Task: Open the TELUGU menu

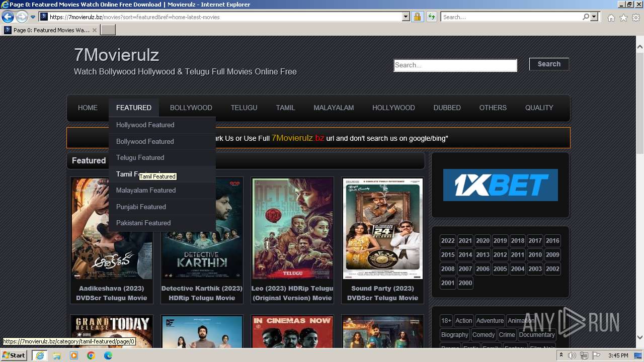Action: 244,108
